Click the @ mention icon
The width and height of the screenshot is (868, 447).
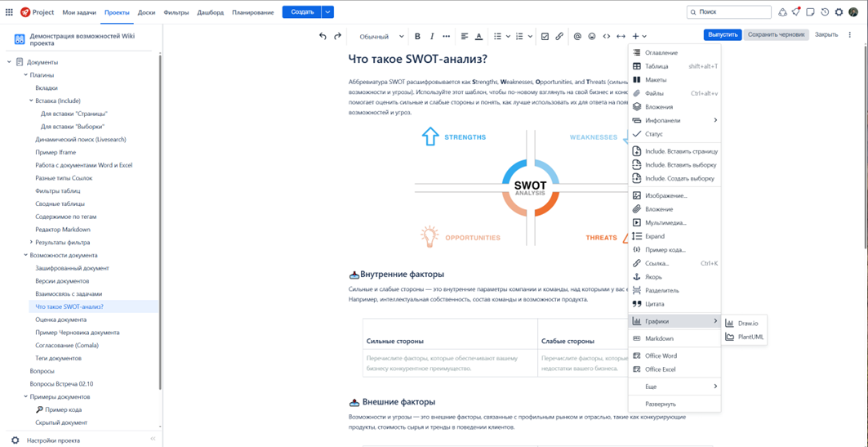point(577,36)
